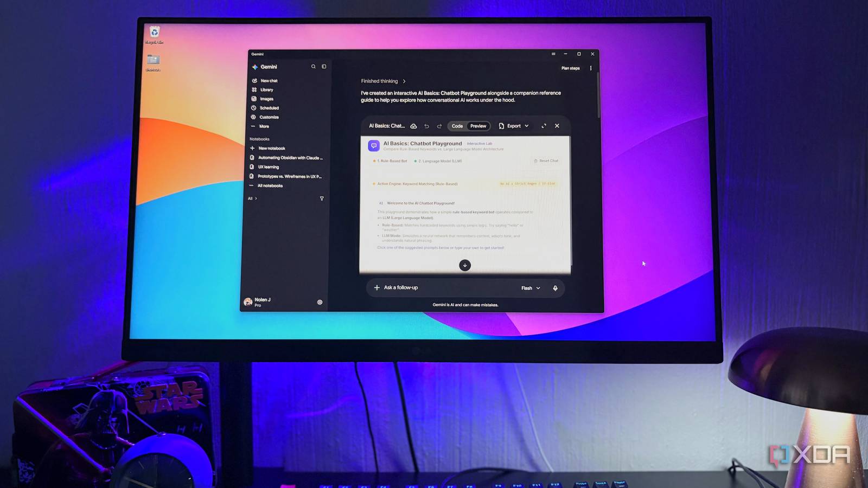Click the search icon in Gemini sidebar

click(313, 67)
